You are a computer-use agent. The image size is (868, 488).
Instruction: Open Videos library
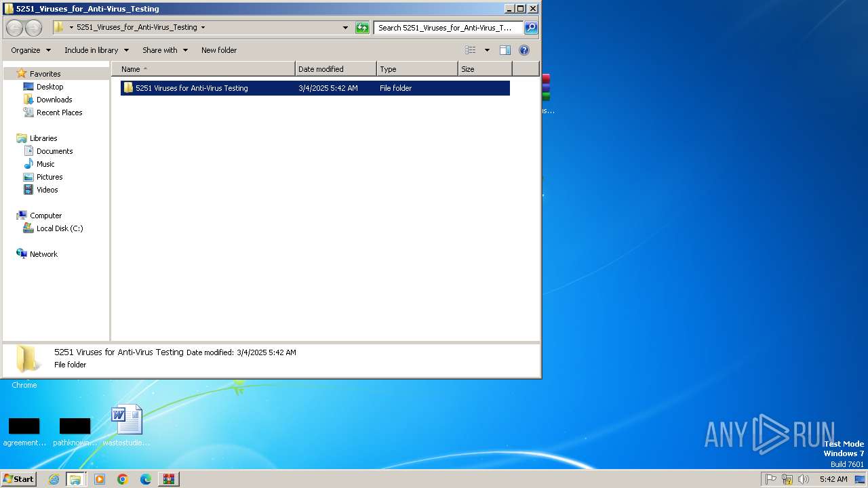pos(47,190)
